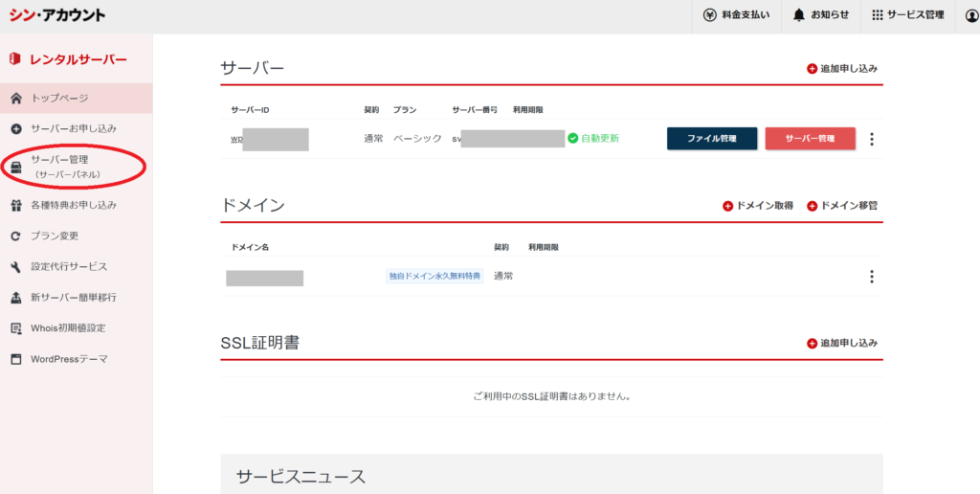Click the ドメイン取得 link

758,206
